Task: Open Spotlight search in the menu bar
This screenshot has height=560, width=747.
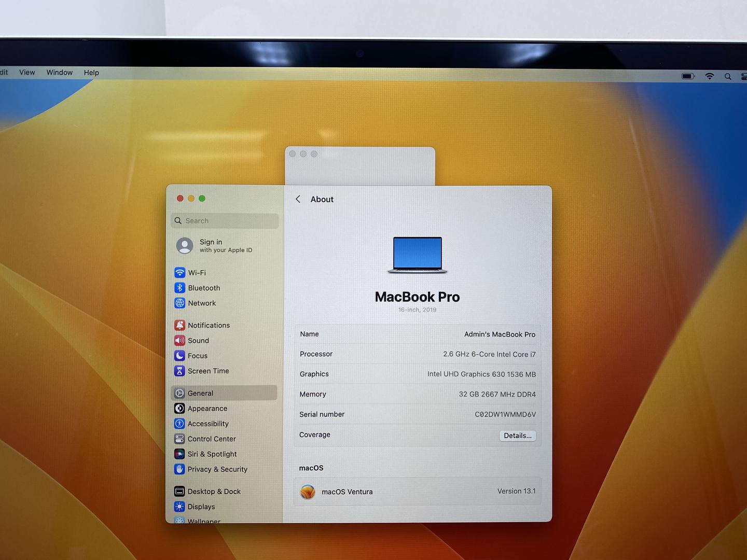Action: [x=728, y=77]
